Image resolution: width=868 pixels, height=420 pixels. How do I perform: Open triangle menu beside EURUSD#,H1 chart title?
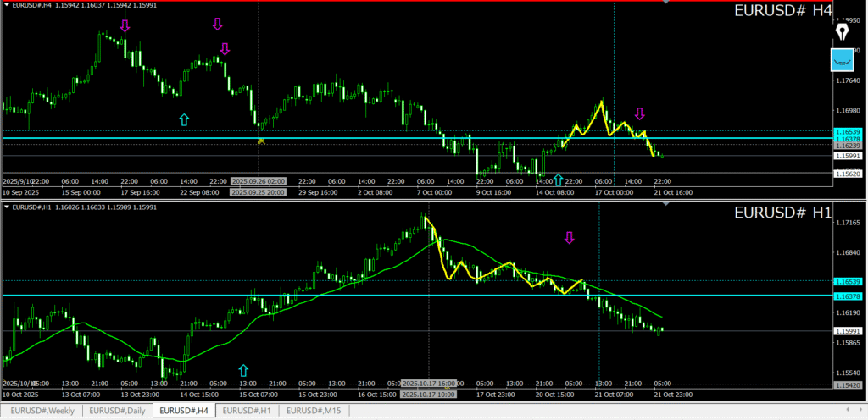tap(8, 207)
